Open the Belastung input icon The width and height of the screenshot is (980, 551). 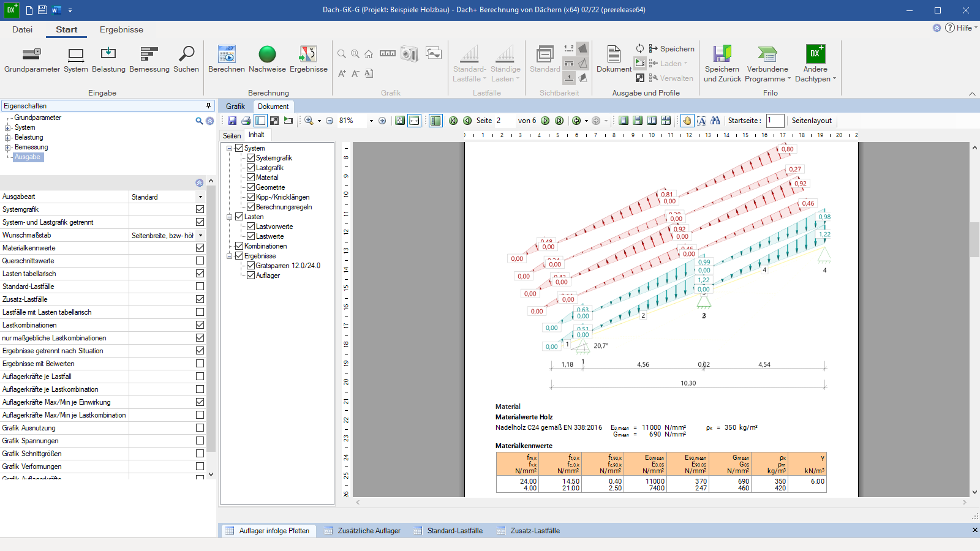108,54
